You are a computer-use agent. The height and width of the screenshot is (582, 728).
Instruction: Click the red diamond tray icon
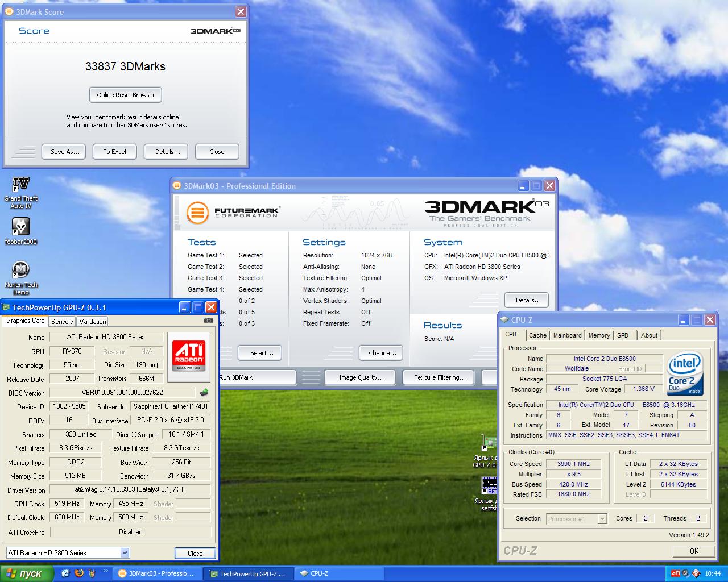point(696,573)
